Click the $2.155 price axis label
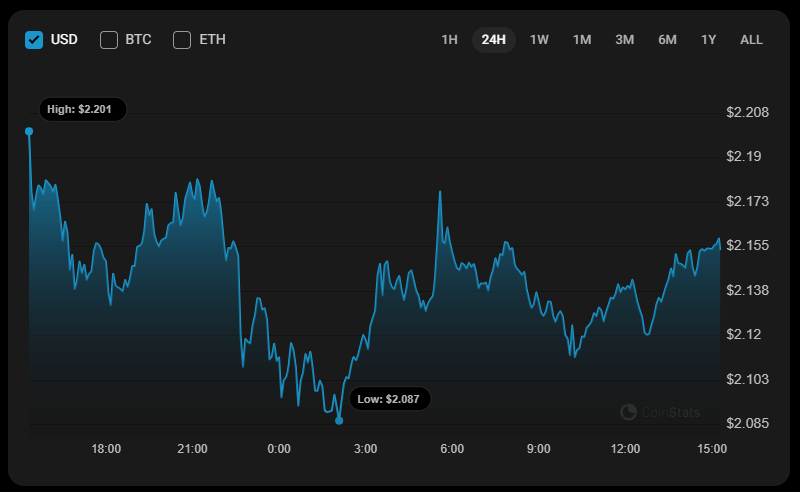The height and width of the screenshot is (492, 800). (x=747, y=245)
